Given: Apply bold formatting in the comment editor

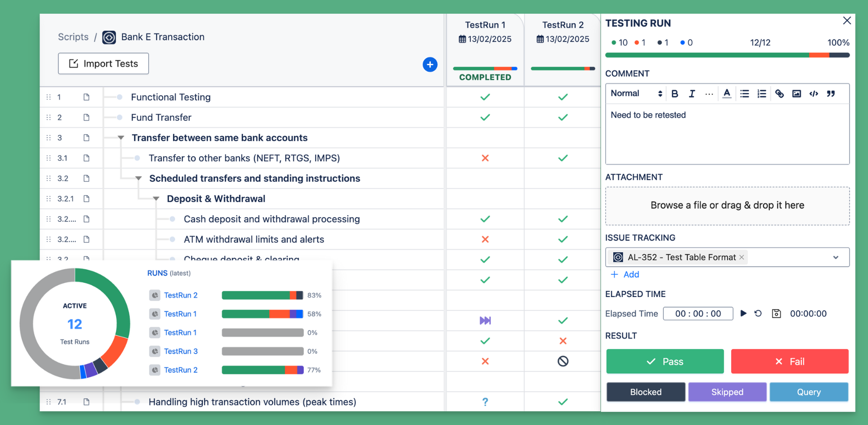Looking at the screenshot, I should pyautogui.click(x=675, y=93).
